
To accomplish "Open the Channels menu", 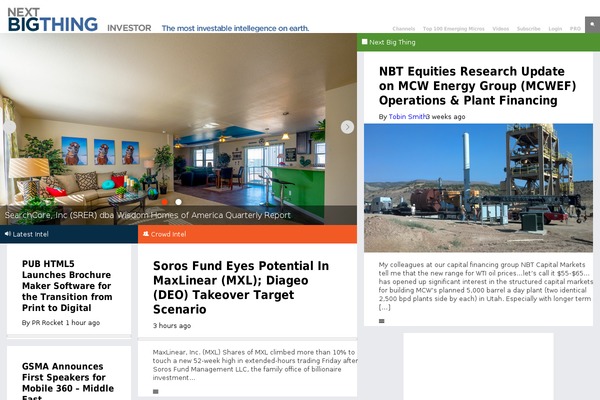I will coord(403,29).
